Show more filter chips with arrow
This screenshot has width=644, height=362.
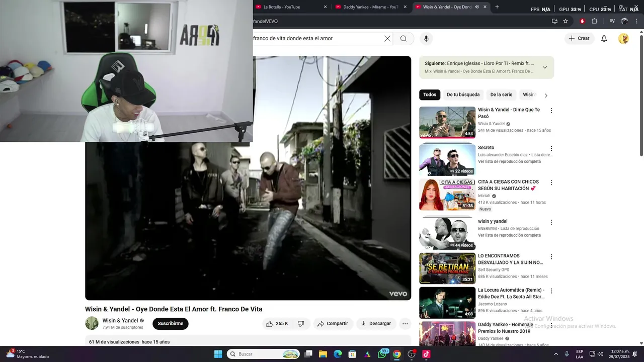point(546,95)
